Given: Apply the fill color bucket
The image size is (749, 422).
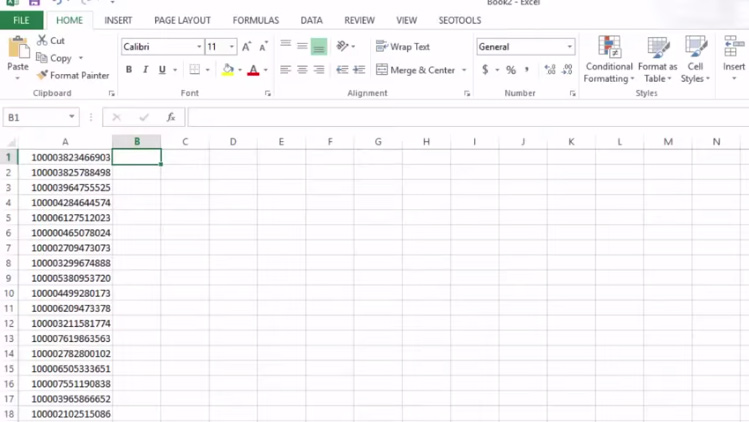Looking at the screenshot, I should coord(228,70).
